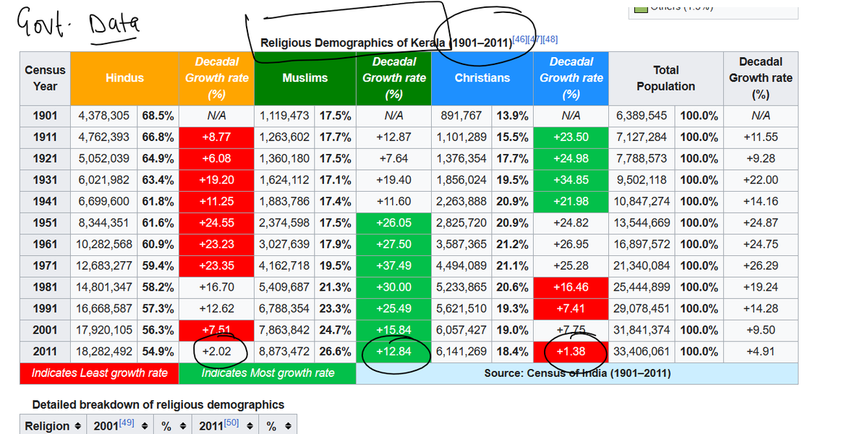Select the 1901 census year row header
The width and height of the screenshot is (868, 434).
coord(45,115)
